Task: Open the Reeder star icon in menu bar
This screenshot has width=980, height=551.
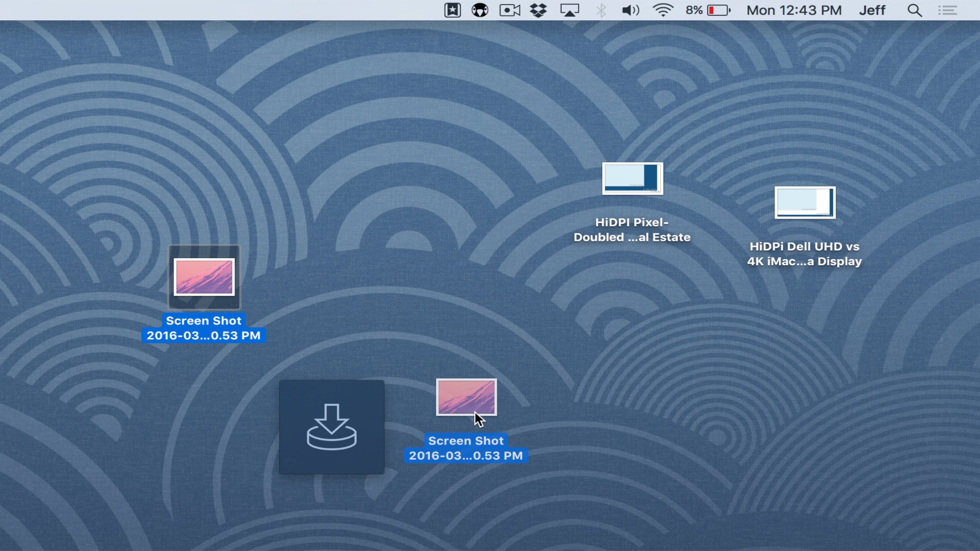Action: 452,10
